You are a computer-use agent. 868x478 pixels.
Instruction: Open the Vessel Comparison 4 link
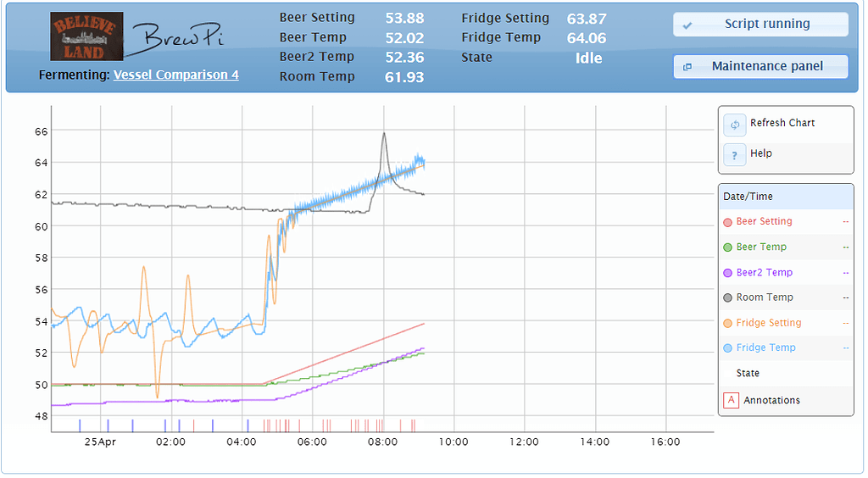175,75
